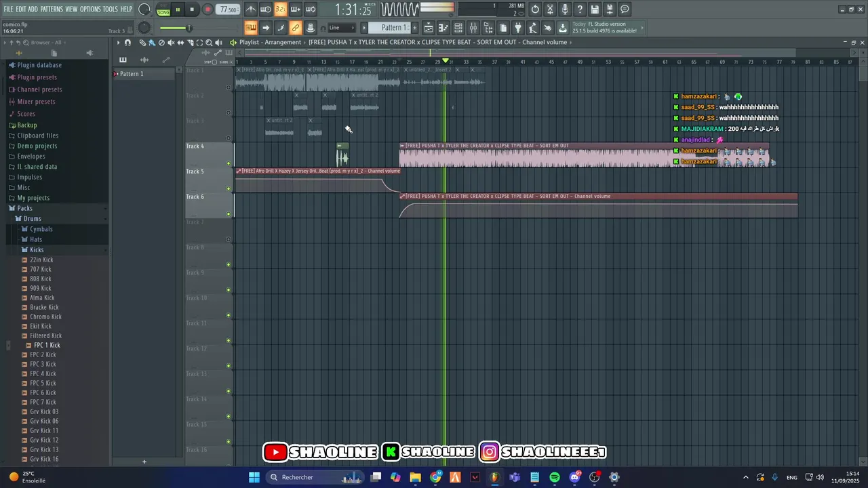Choose the zoom magnifier tool in playlist

[209, 43]
